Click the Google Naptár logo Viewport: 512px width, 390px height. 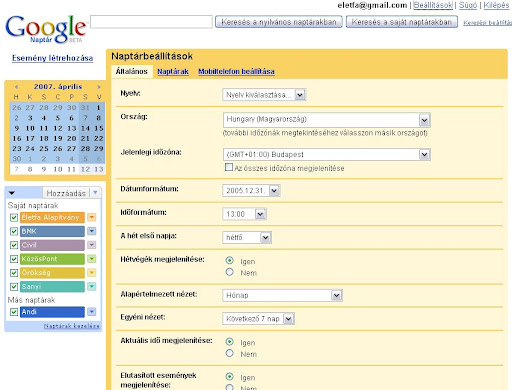point(46,29)
